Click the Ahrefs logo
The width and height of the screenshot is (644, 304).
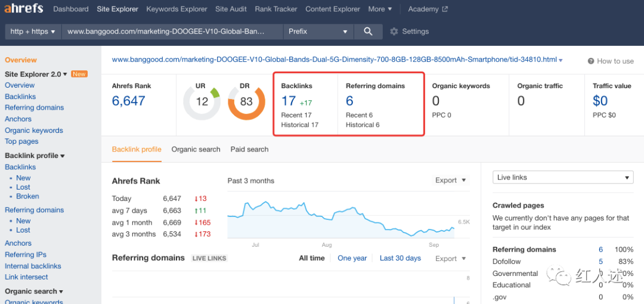[x=24, y=9]
